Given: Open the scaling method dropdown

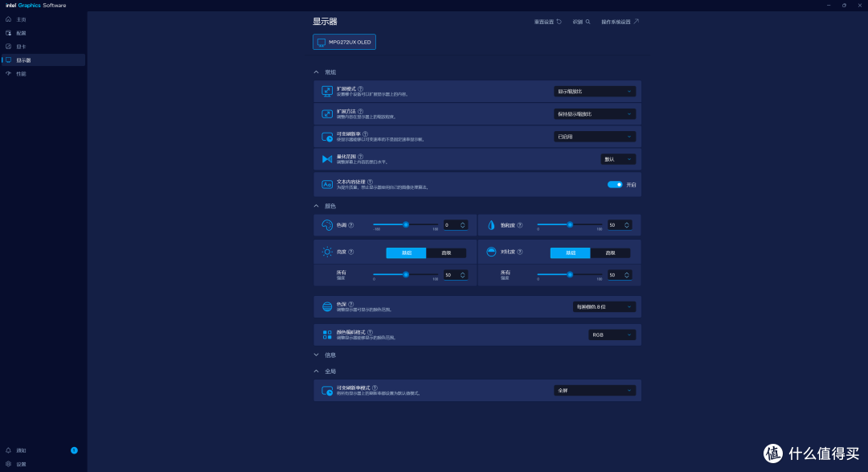Looking at the screenshot, I should [595, 114].
